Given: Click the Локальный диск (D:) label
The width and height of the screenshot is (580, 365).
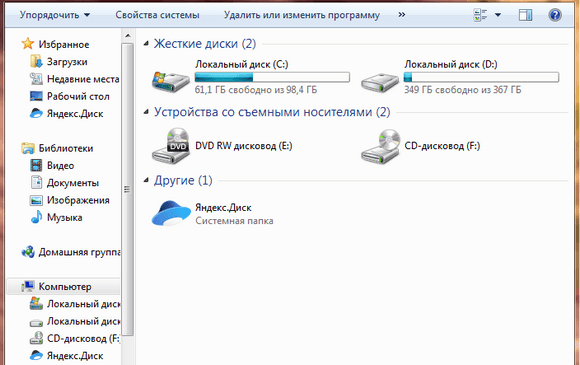Looking at the screenshot, I should [451, 64].
